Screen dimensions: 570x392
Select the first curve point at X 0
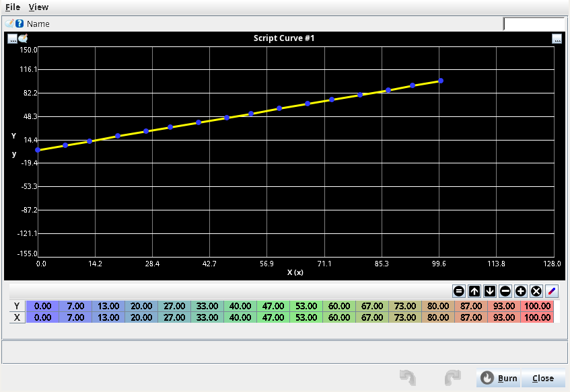38,150
